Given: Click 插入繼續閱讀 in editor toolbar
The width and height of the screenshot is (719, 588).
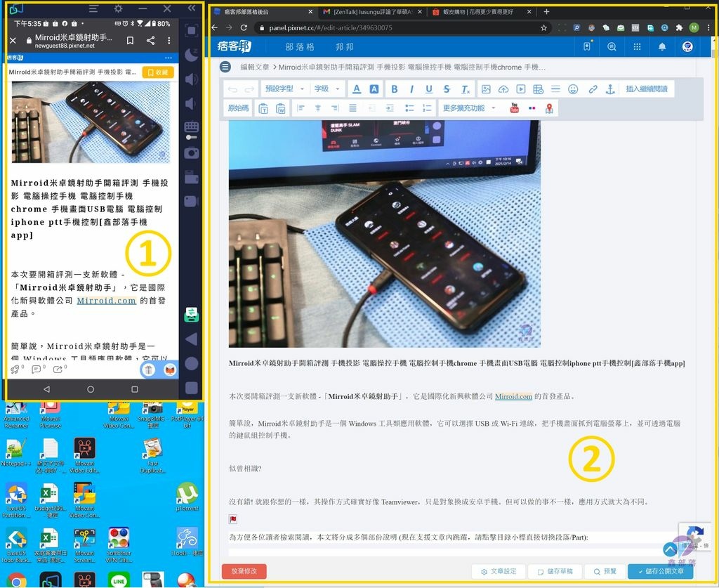Looking at the screenshot, I should (647, 89).
